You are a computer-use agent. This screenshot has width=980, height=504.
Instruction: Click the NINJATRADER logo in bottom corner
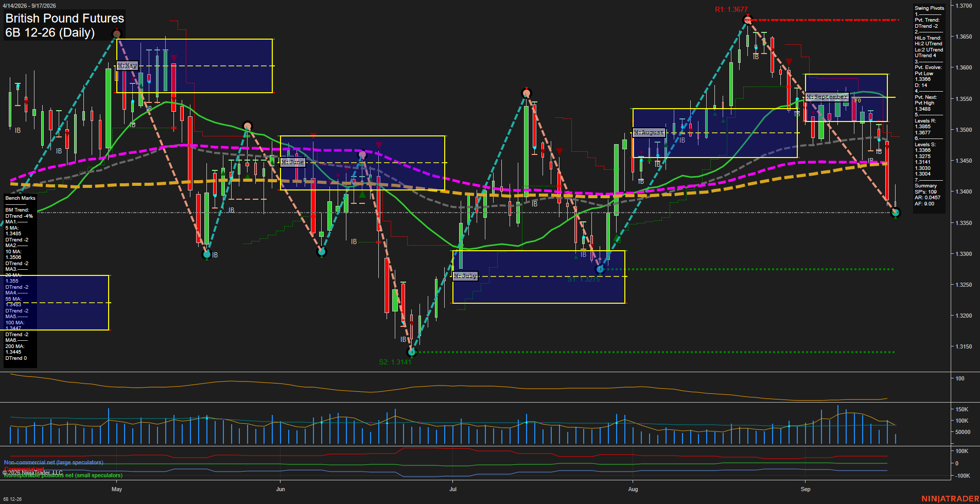click(950, 499)
